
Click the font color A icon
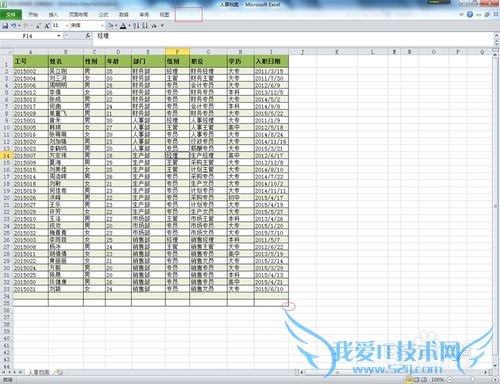tap(123, 26)
